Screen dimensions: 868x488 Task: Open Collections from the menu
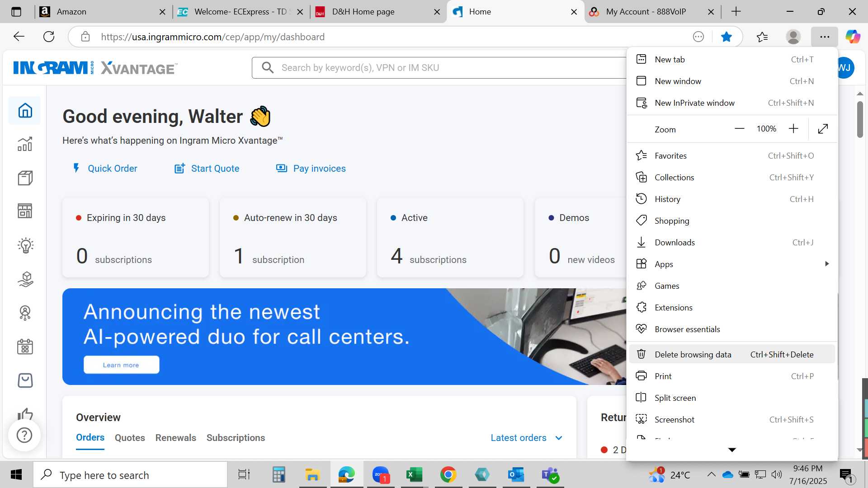(732, 178)
